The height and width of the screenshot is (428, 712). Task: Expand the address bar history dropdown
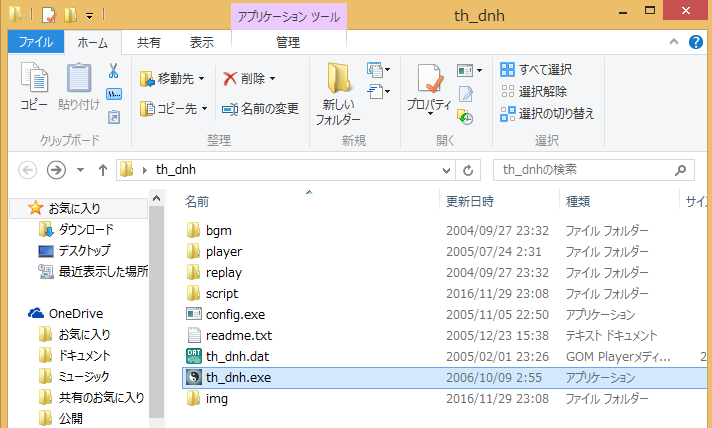pyautogui.click(x=446, y=171)
